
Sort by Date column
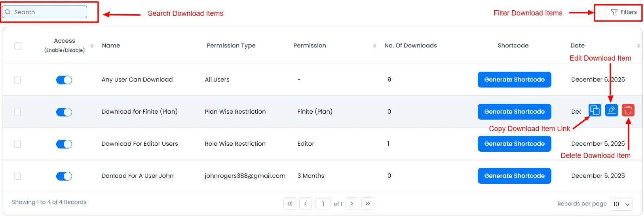tap(638, 46)
